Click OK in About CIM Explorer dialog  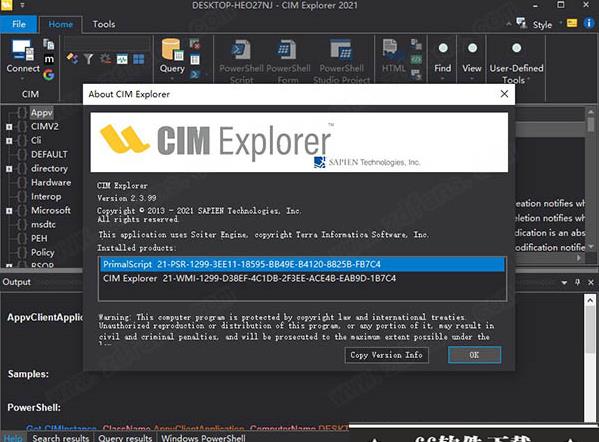(474, 355)
